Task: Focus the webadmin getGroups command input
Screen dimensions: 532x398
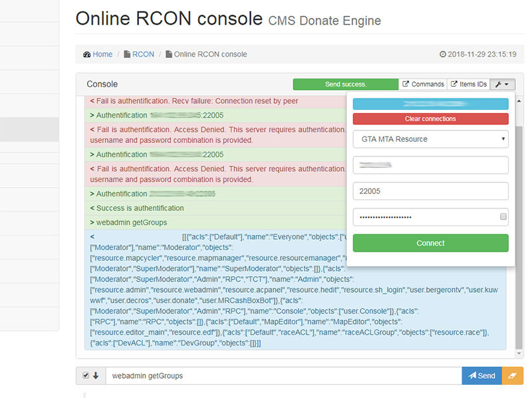Action: [x=283, y=375]
